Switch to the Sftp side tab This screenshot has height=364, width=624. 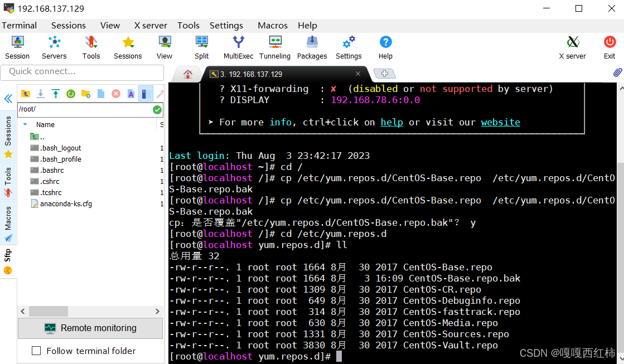(8, 261)
